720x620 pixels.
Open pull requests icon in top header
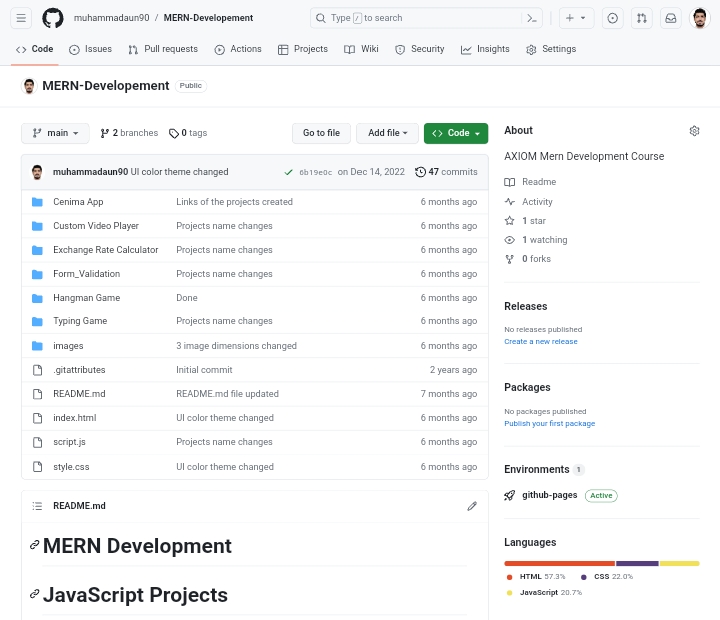point(641,18)
